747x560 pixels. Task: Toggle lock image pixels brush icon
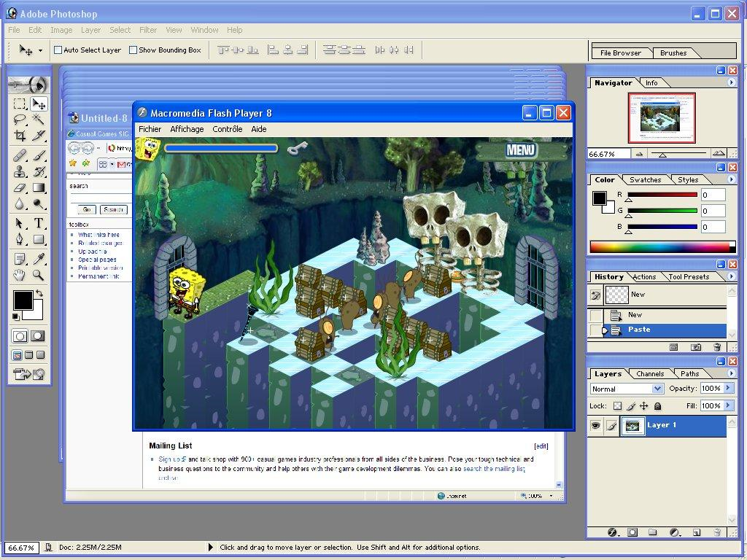(x=631, y=406)
